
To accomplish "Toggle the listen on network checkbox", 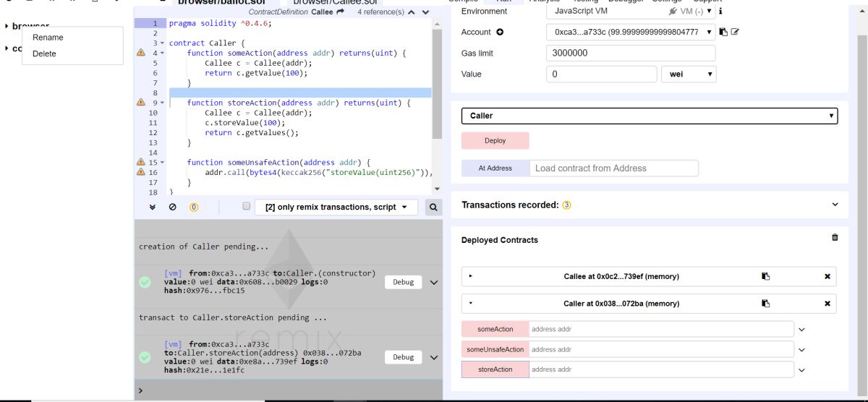I will click(x=246, y=207).
